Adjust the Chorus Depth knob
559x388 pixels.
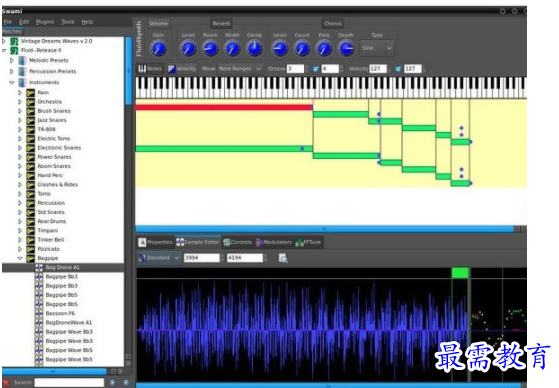tap(346, 48)
